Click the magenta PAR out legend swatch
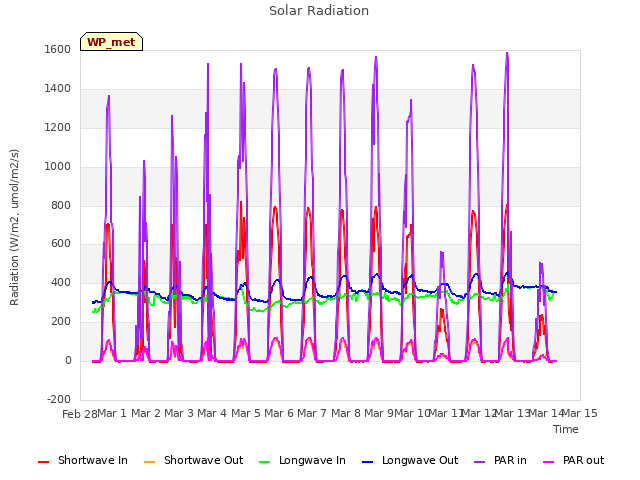This screenshot has width=640, height=480. click(549, 462)
